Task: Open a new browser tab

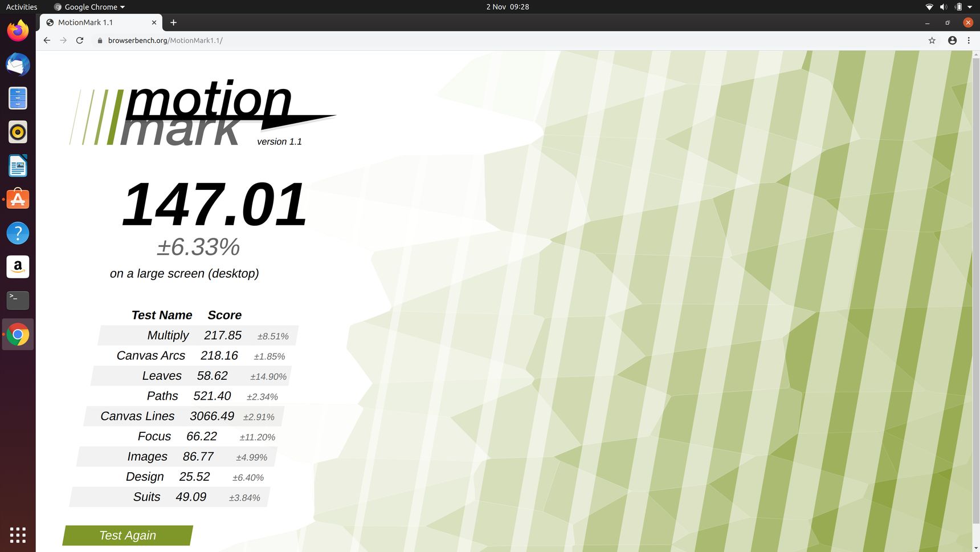Action: 173,22
